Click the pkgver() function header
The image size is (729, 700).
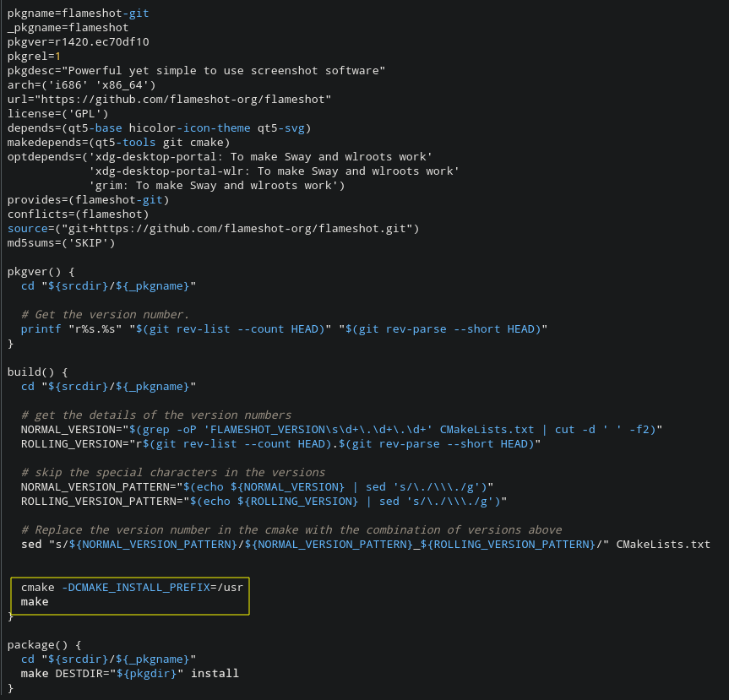(41, 272)
